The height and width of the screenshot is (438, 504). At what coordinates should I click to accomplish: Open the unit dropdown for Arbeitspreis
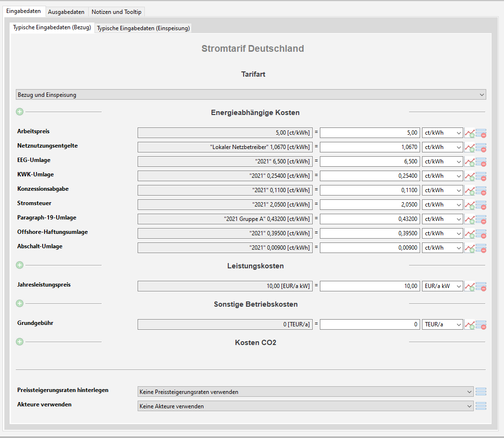coord(442,133)
